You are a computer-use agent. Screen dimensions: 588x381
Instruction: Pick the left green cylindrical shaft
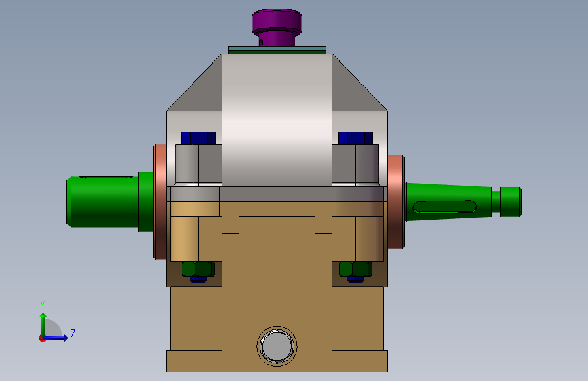coord(111,201)
